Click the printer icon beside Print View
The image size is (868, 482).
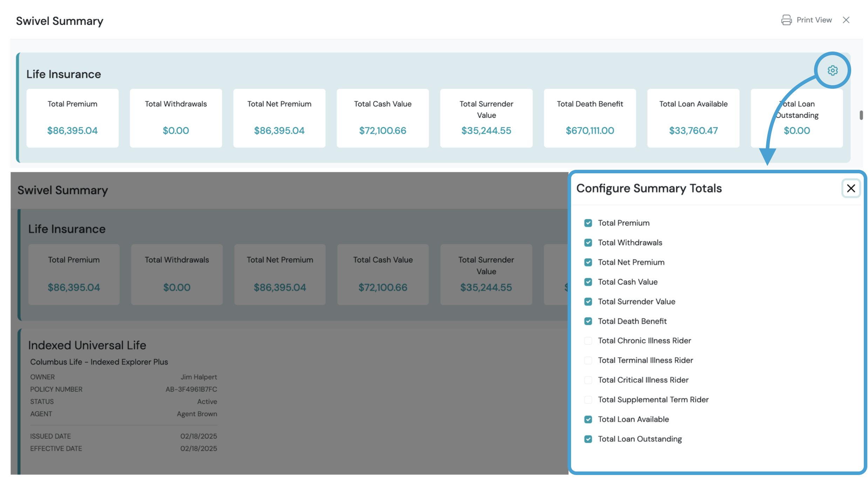point(786,20)
